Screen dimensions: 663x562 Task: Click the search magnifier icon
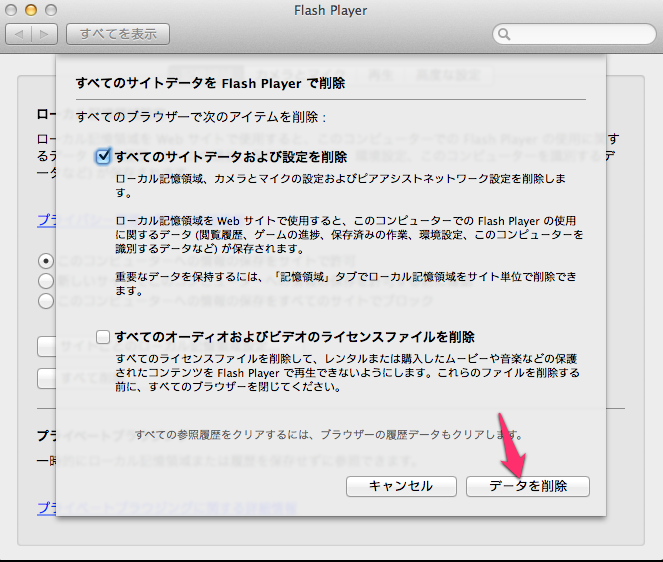pos(504,34)
